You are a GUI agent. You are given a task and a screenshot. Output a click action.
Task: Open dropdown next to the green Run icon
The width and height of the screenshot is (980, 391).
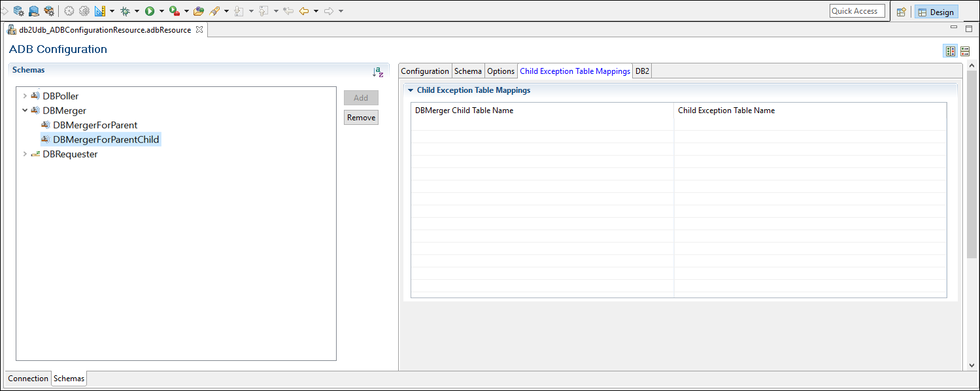click(161, 11)
